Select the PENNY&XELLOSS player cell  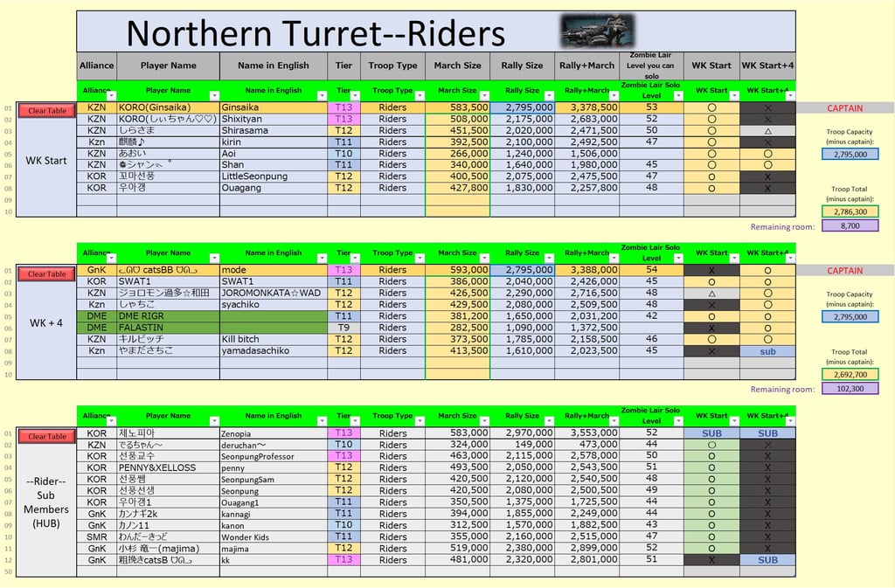pos(168,467)
